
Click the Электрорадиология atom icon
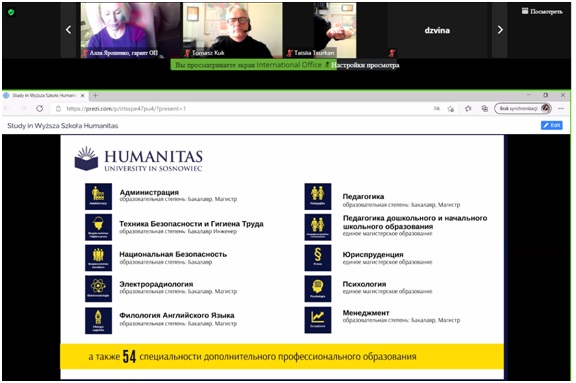point(98,289)
